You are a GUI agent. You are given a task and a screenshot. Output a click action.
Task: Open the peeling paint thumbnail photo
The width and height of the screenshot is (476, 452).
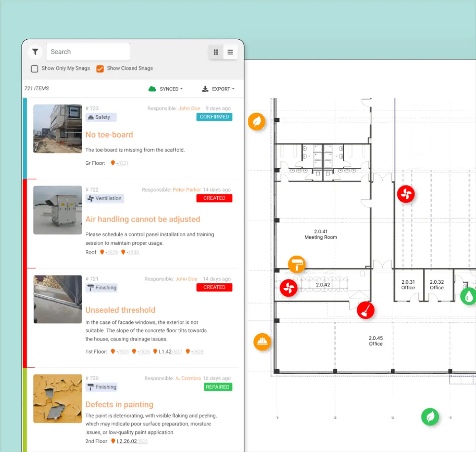[58, 398]
